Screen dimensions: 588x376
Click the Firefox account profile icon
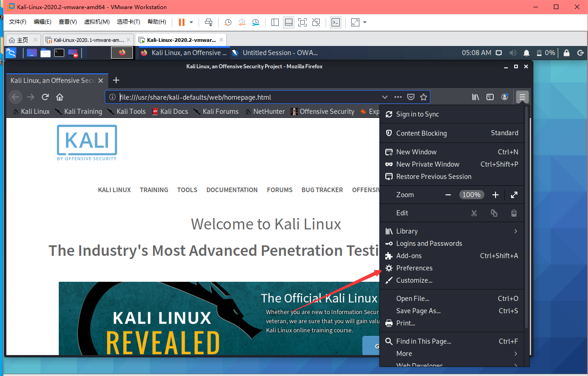pos(505,97)
